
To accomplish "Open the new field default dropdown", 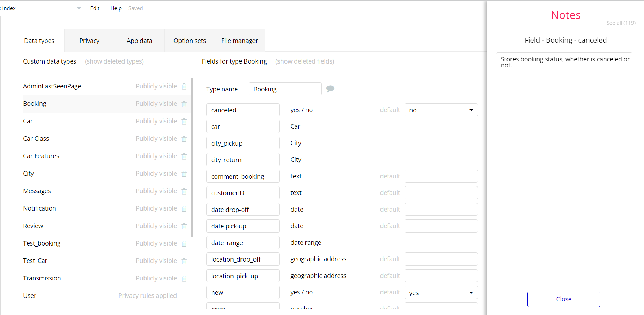I will coord(441,293).
